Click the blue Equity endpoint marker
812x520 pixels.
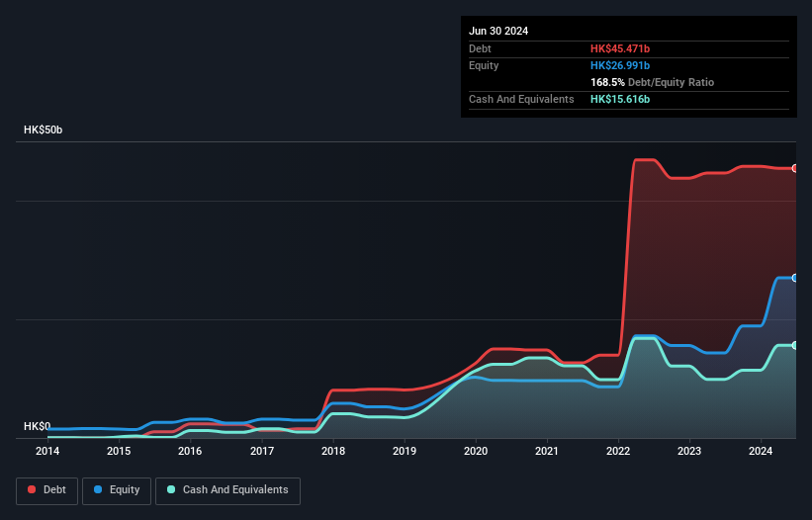[795, 279]
